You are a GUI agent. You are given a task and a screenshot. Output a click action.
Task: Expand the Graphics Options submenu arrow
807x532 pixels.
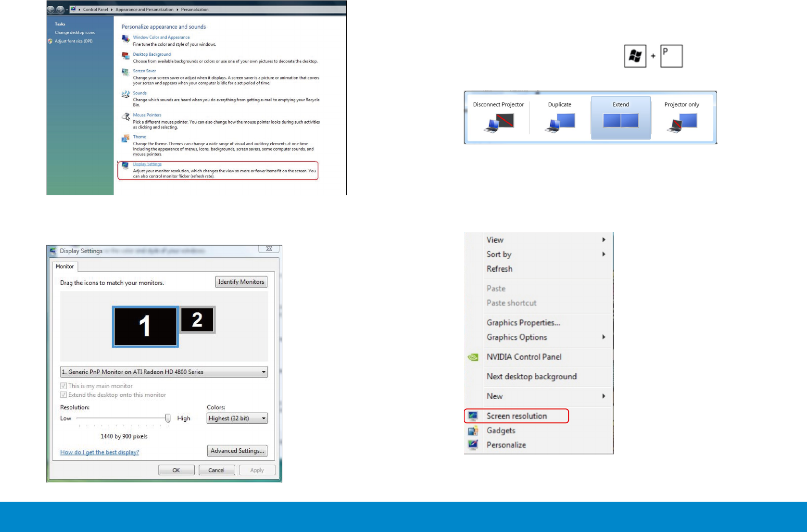[x=604, y=337]
